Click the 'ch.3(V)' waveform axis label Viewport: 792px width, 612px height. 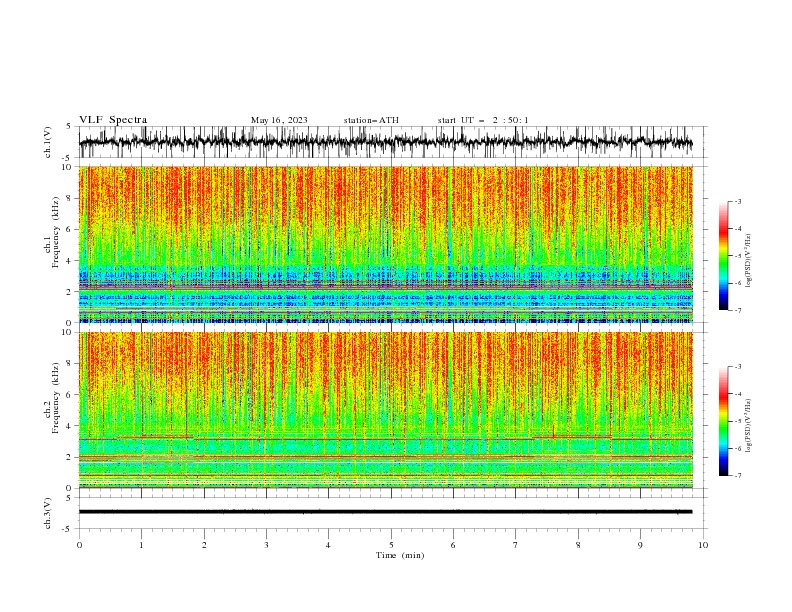coord(48,513)
